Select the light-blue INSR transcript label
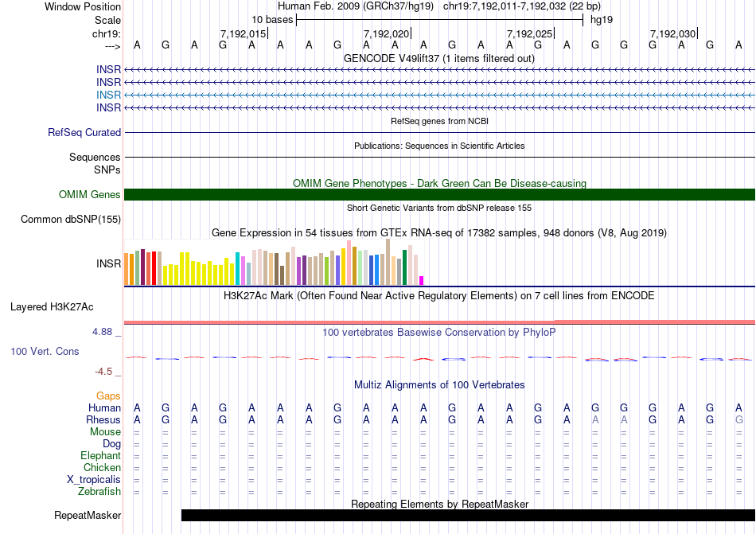756x534 pixels. coord(108,95)
